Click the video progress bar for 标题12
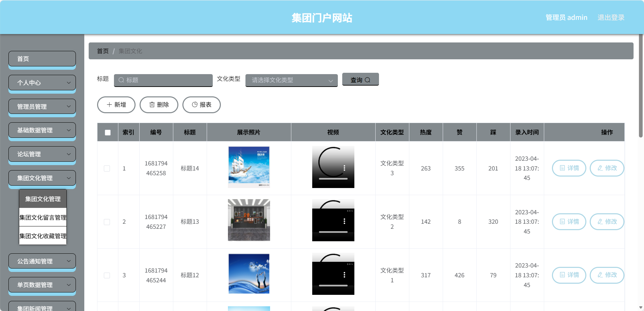This screenshot has width=644, height=311. pos(333,285)
